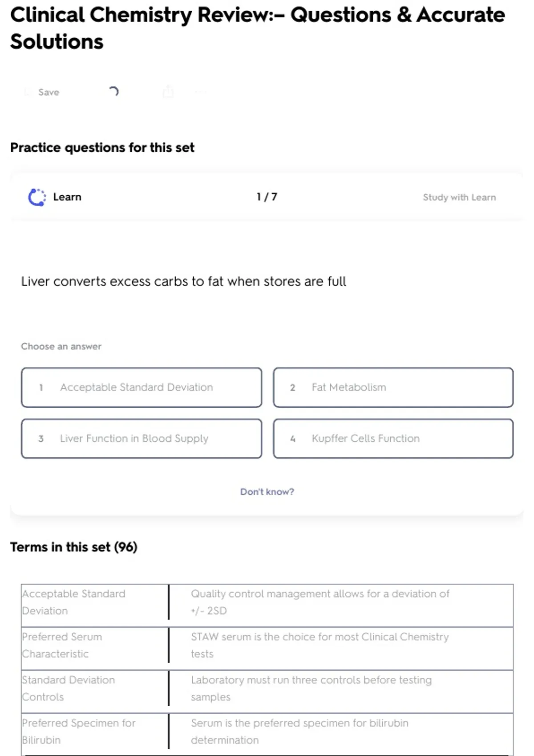
Task: Click the loading spinner icon
Action: pos(113,92)
